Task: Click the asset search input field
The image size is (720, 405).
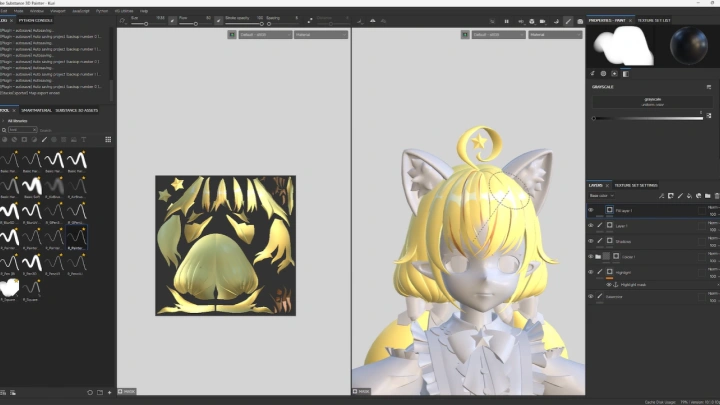Action: tap(22, 130)
